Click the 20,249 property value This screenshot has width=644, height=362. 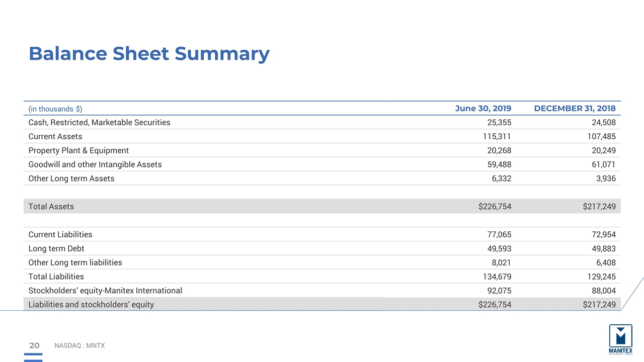(603, 150)
